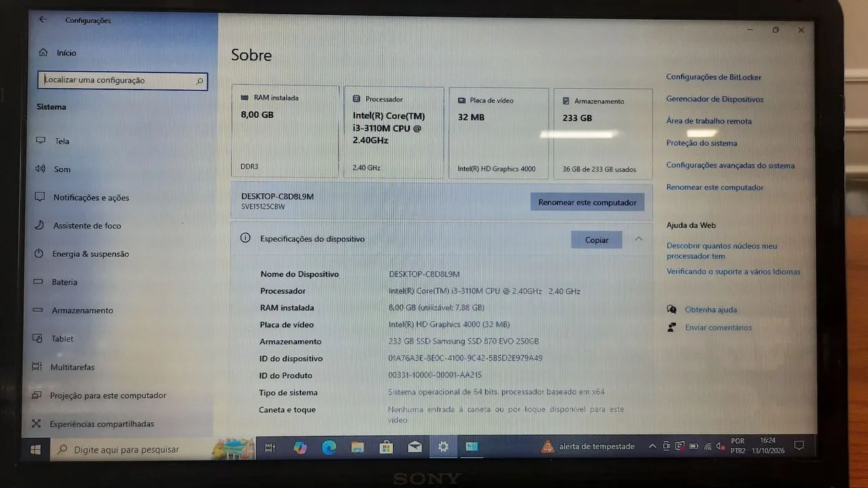Open the Mail app from the taskbar

[414, 447]
